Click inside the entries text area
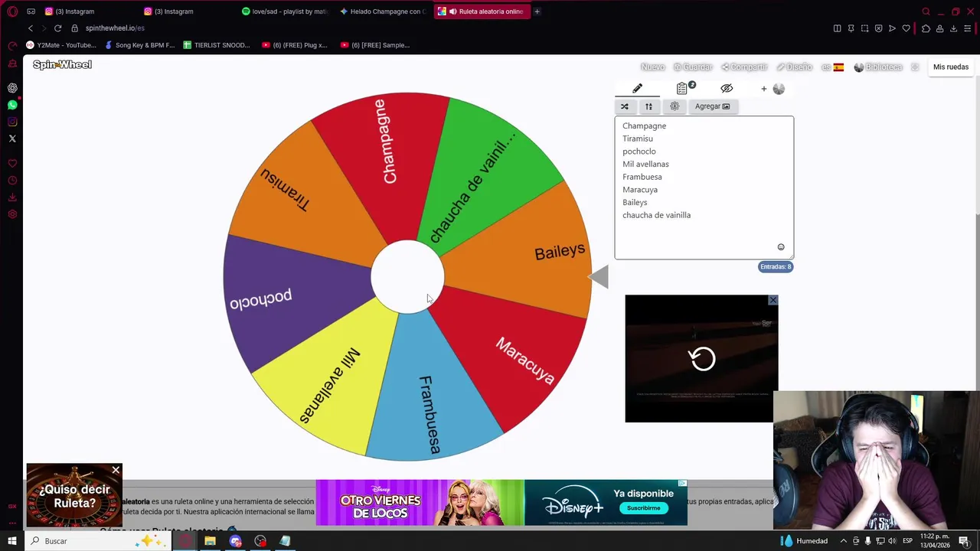The image size is (980, 551). [704, 187]
